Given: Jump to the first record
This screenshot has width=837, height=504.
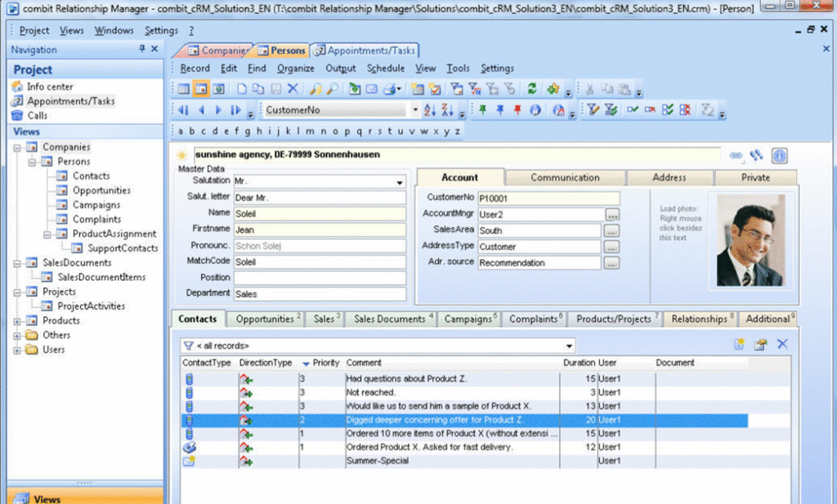Looking at the screenshot, I should click(183, 110).
